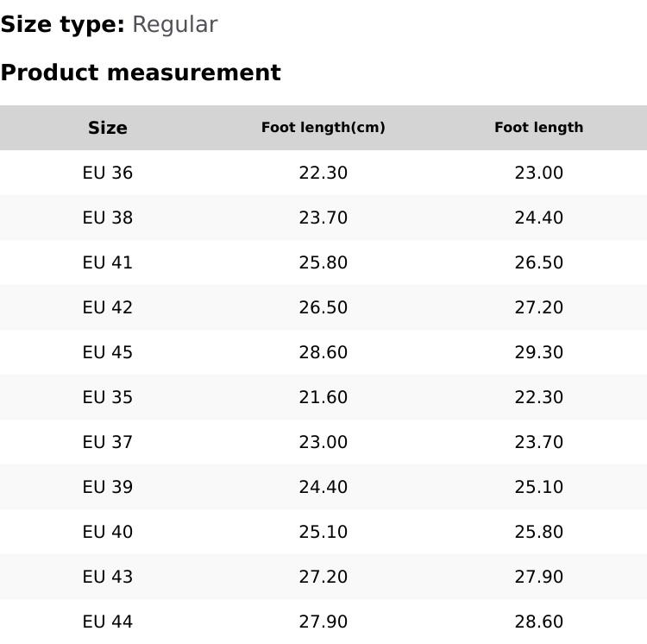Select the EU 39 size cell

(x=108, y=487)
